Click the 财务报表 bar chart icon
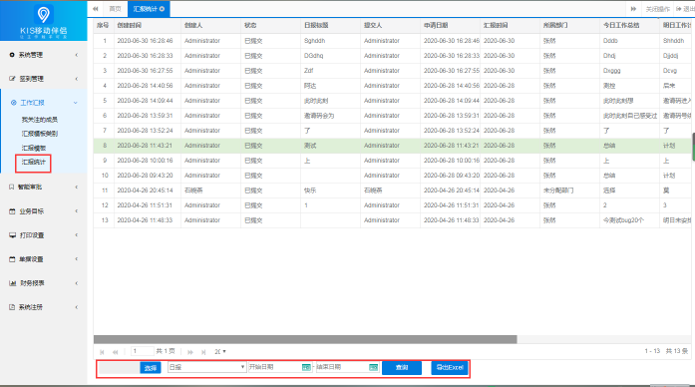The image size is (695, 387). pos(12,283)
